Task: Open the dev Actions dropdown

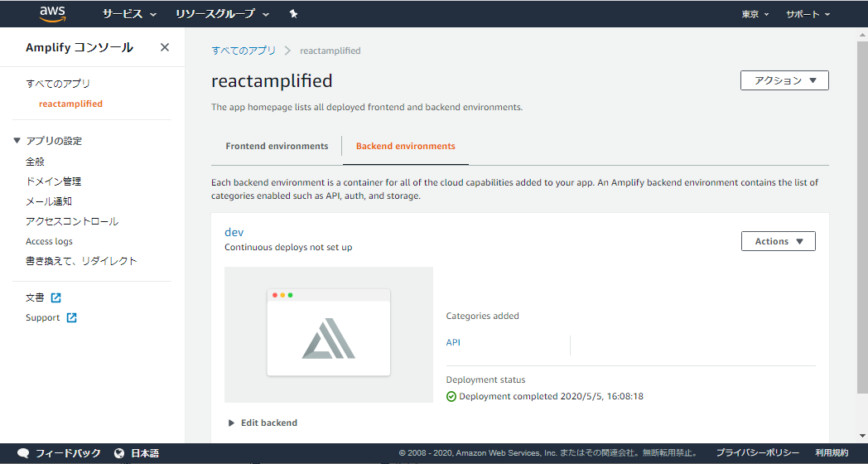Action: (x=779, y=241)
